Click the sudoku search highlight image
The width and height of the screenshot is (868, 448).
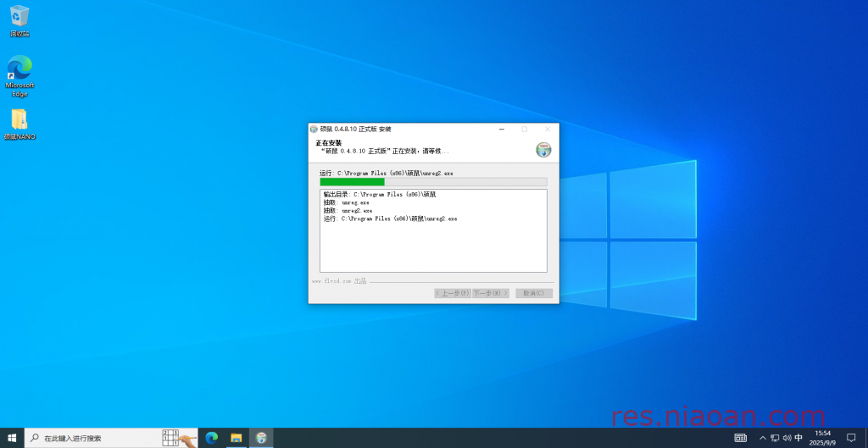click(x=179, y=438)
